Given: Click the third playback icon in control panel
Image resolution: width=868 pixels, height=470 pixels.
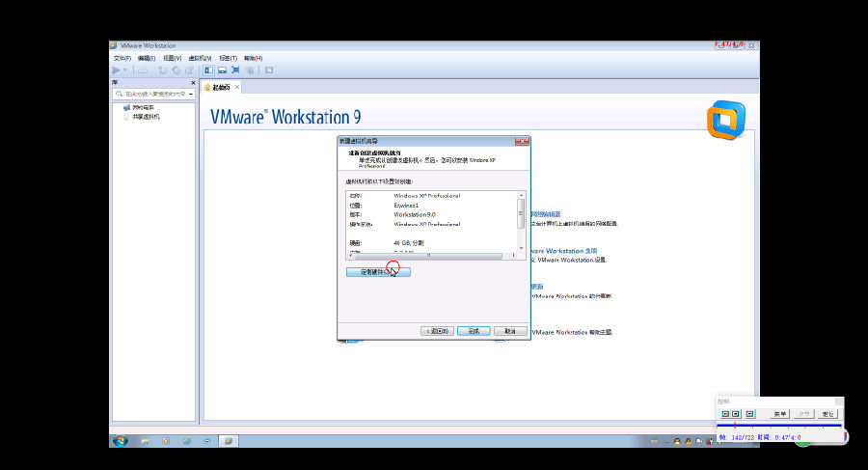Looking at the screenshot, I should tap(750, 414).
